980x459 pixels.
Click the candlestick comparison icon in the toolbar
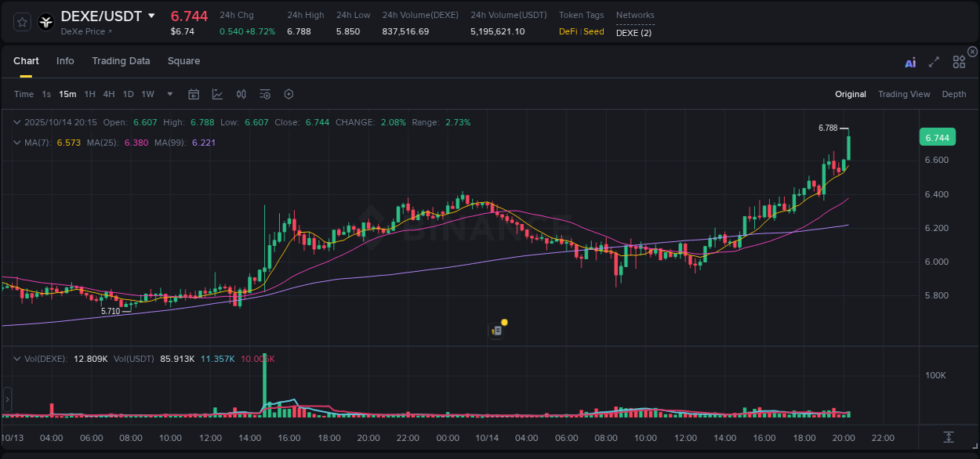tap(241, 94)
